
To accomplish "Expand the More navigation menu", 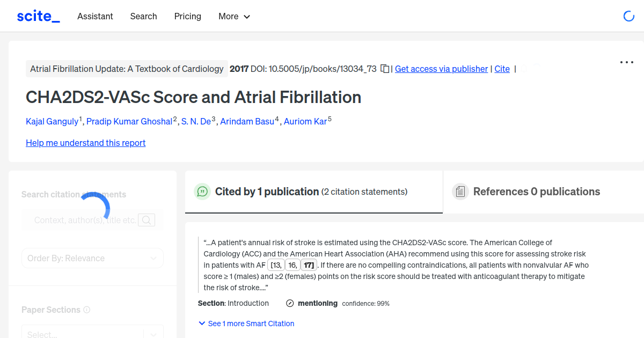I will [234, 17].
